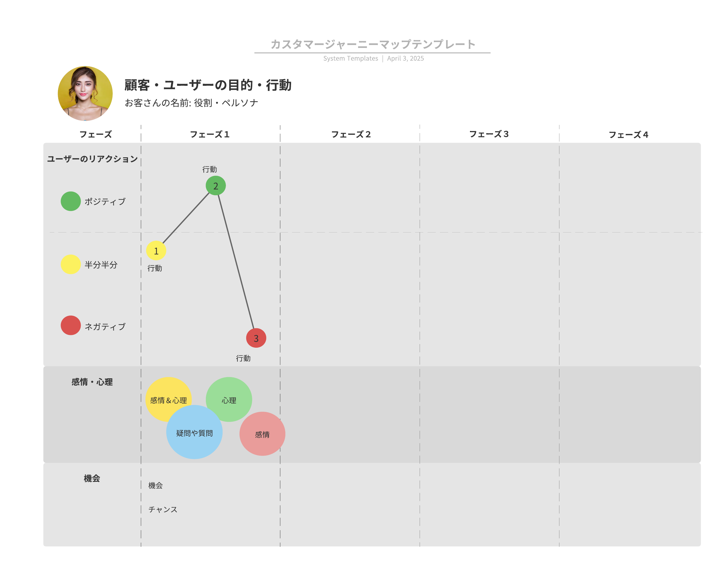The image size is (728, 572).
Task: Click the System Templates subtitle text
Action: pos(351,58)
